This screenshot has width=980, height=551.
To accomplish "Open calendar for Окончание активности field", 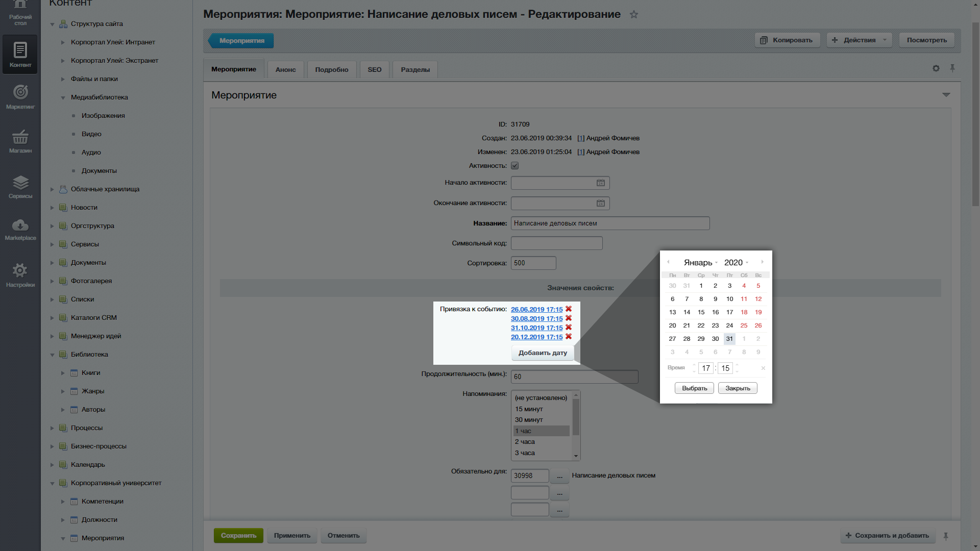I will pos(601,203).
